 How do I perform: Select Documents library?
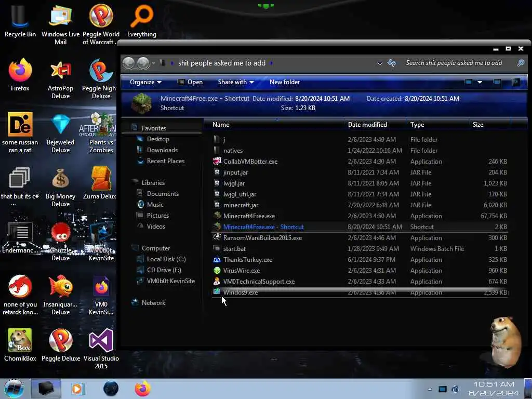[x=163, y=193]
